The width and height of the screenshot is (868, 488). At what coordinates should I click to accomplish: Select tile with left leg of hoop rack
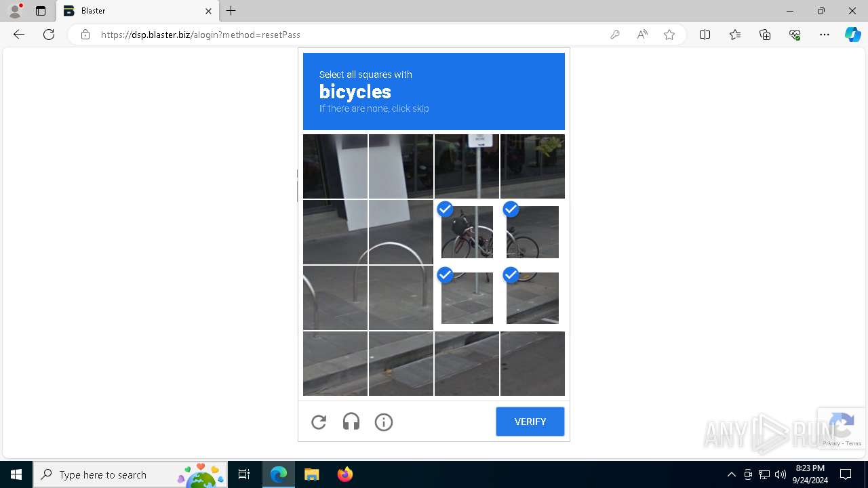(x=335, y=298)
